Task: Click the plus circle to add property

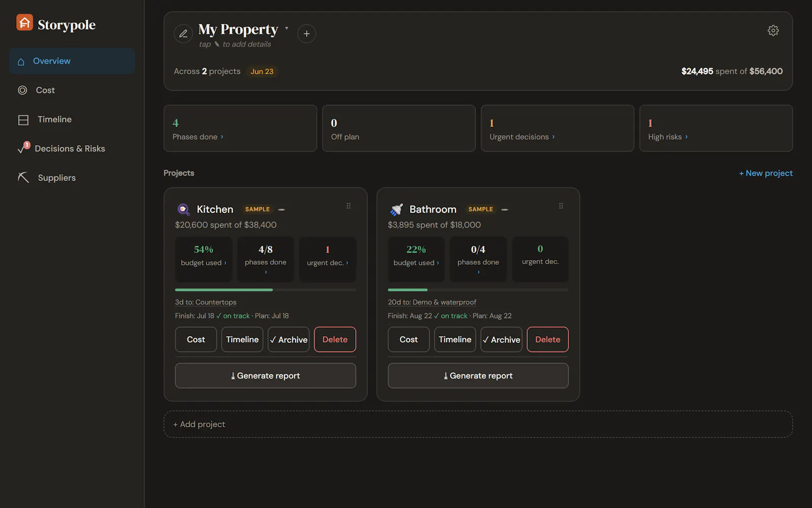Action: coord(307,34)
